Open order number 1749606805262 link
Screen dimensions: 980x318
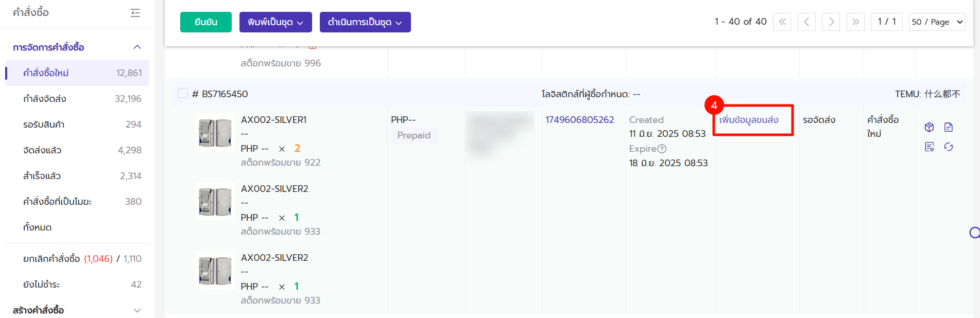click(580, 119)
